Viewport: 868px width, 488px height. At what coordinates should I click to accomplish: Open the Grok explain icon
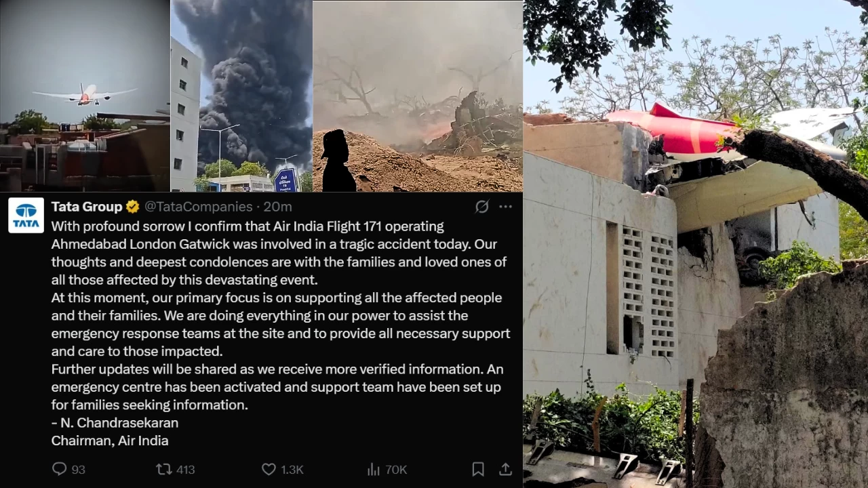click(481, 207)
